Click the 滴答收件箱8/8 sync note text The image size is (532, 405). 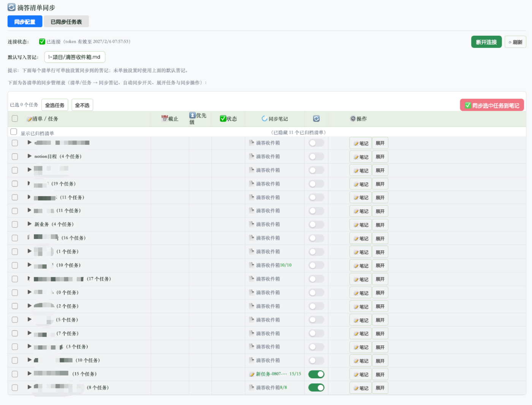pyautogui.click(x=271, y=388)
